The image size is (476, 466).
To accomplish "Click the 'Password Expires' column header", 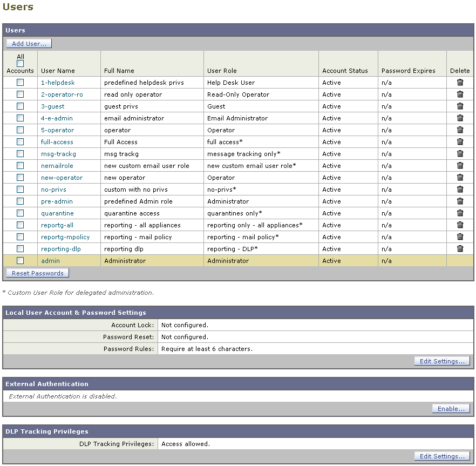I will coord(409,71).
